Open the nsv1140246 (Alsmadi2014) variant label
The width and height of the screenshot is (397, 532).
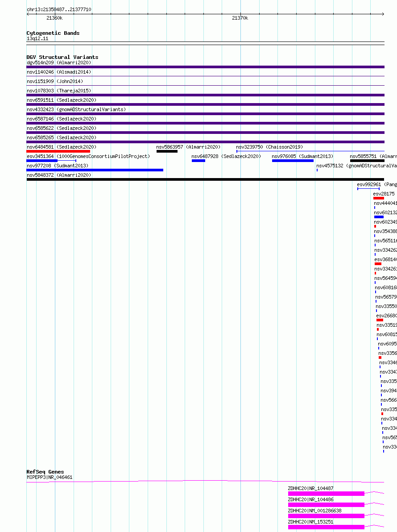click(59, 72)
